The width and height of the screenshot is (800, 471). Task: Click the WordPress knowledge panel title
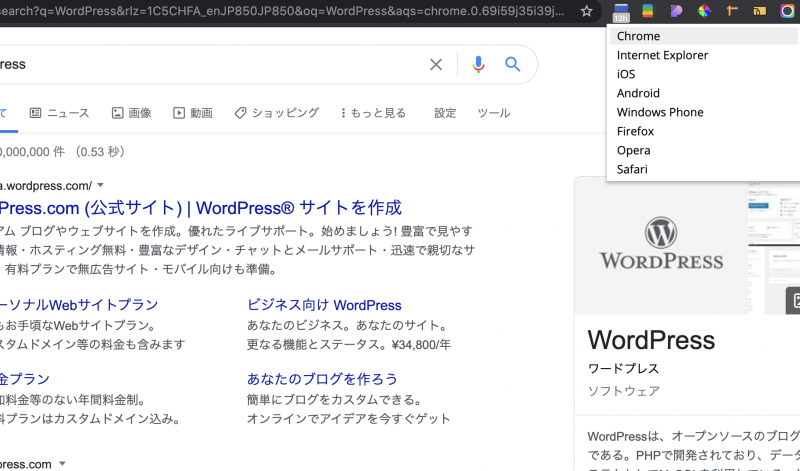[651, 340]
